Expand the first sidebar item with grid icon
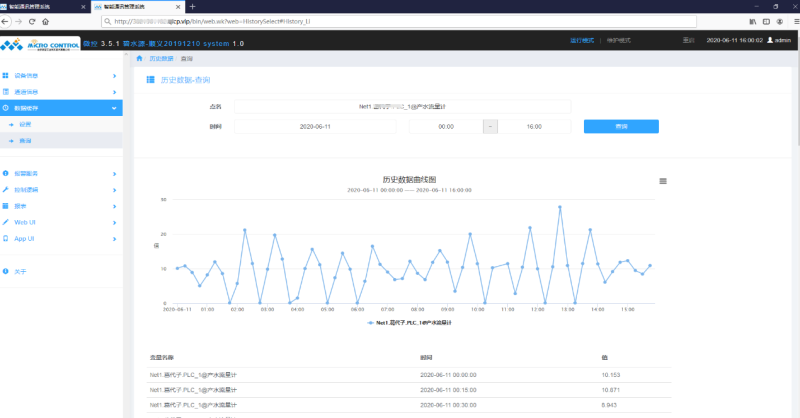This screenshot has height=418, width=800. tap(61, 76)
